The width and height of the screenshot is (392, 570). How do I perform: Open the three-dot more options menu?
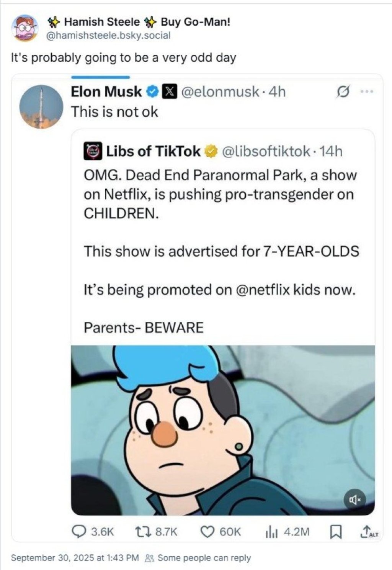tap(367, 92)
